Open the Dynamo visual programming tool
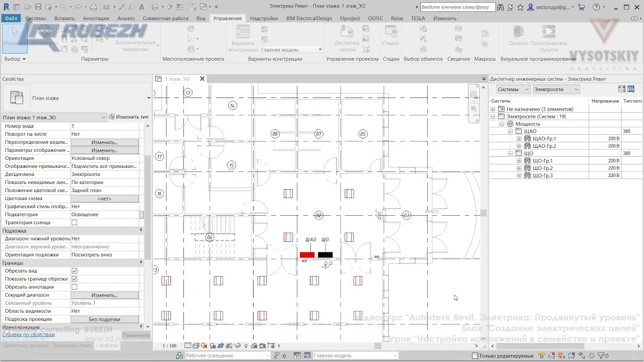644x362 pixels. click(518, 37)
